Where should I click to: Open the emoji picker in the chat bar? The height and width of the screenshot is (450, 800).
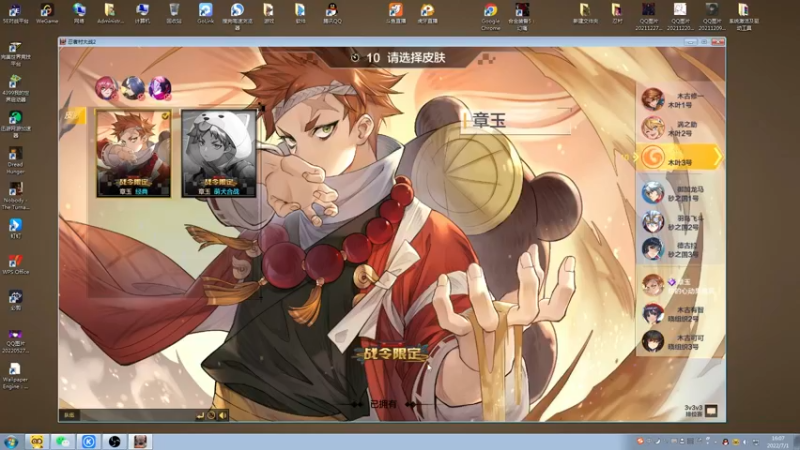(x=211, y=415)
